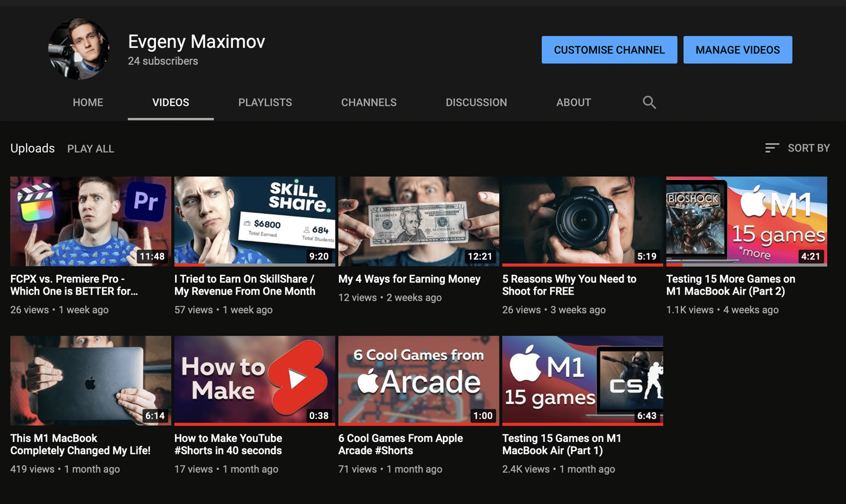Image resolution: width=846 pixels, height=504 pixels.
Task: Click the 9:20 duration badge
Action: pos(319,256)
